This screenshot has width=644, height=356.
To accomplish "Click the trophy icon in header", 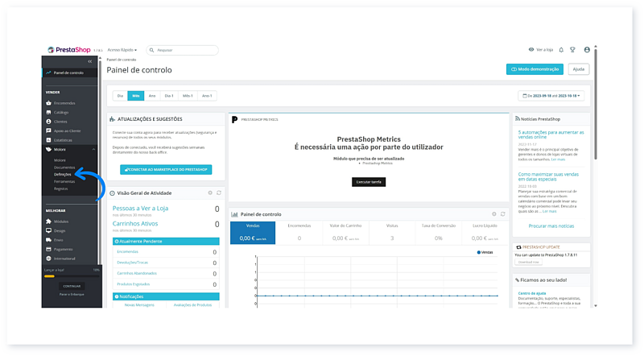I will click(x=572, y=50).
